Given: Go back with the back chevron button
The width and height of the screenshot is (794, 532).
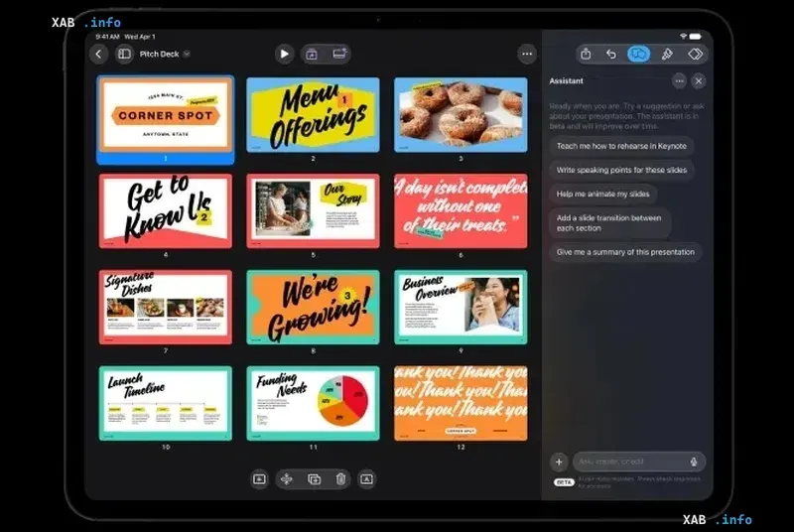Looking at the screenshot, I should point(98,55).
